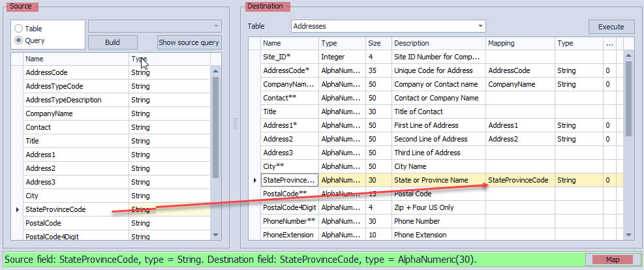Click the 'Title of Contact' description cell

(438, 112)
